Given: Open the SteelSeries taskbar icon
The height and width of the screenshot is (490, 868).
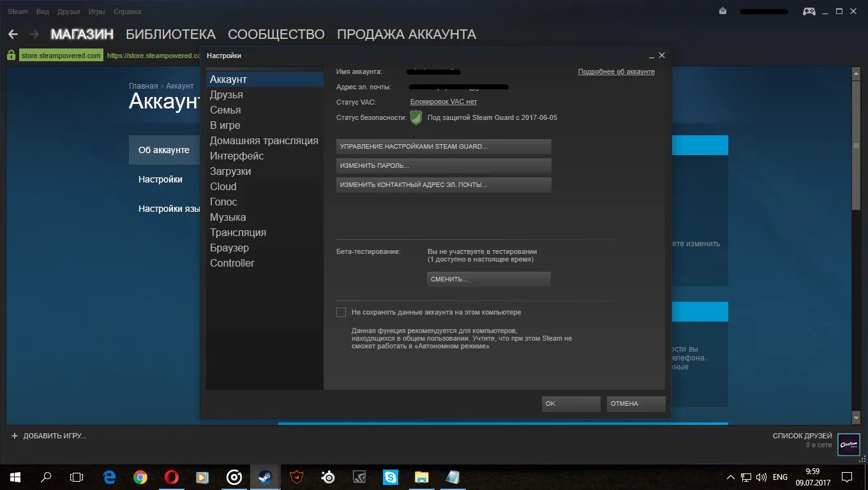Looking at the screenshot, I should [x=327, y=477].
